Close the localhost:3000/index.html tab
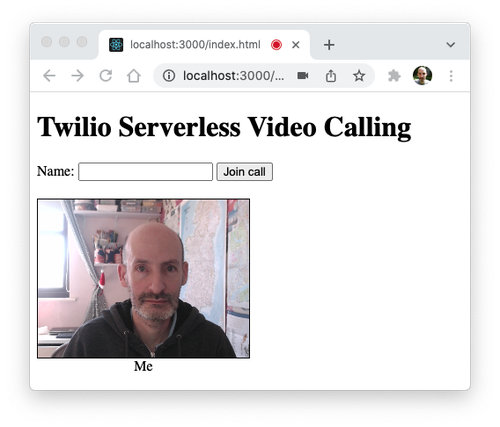This screenshot has height=427, width=500. 295,45
